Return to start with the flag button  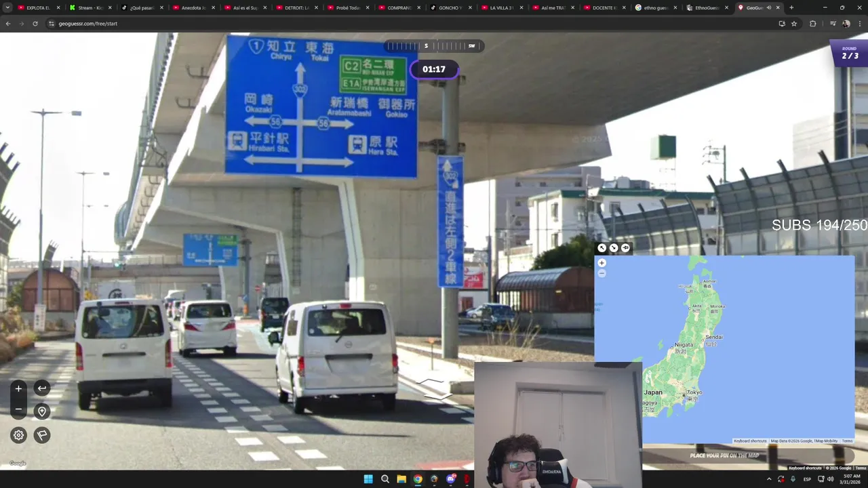click(x=42, y=435)
